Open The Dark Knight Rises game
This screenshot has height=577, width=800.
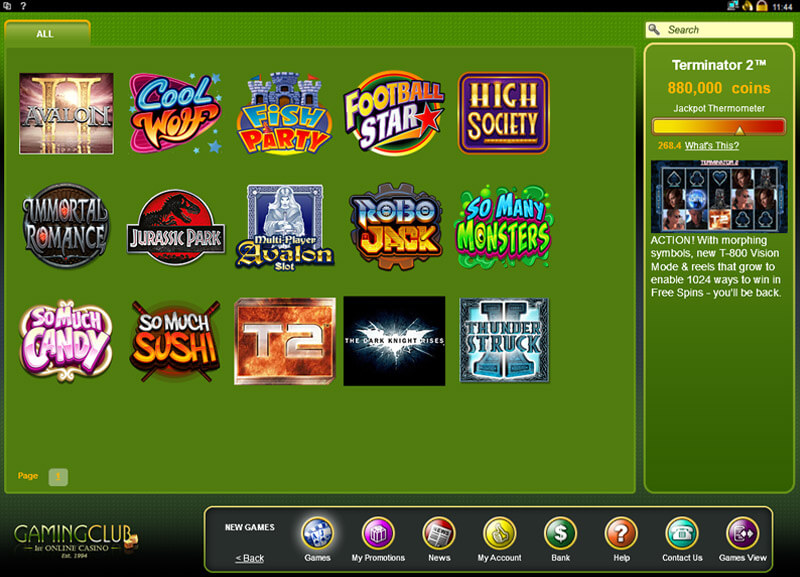394,341
